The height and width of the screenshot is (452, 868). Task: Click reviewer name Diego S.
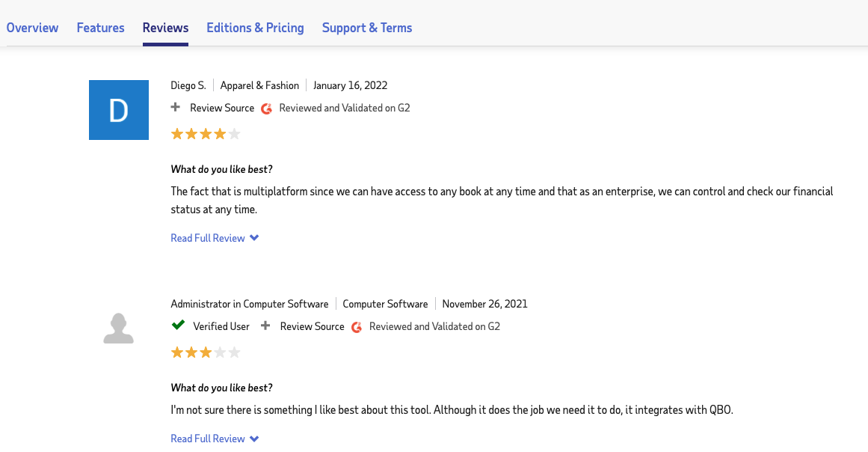coord(188,85)
